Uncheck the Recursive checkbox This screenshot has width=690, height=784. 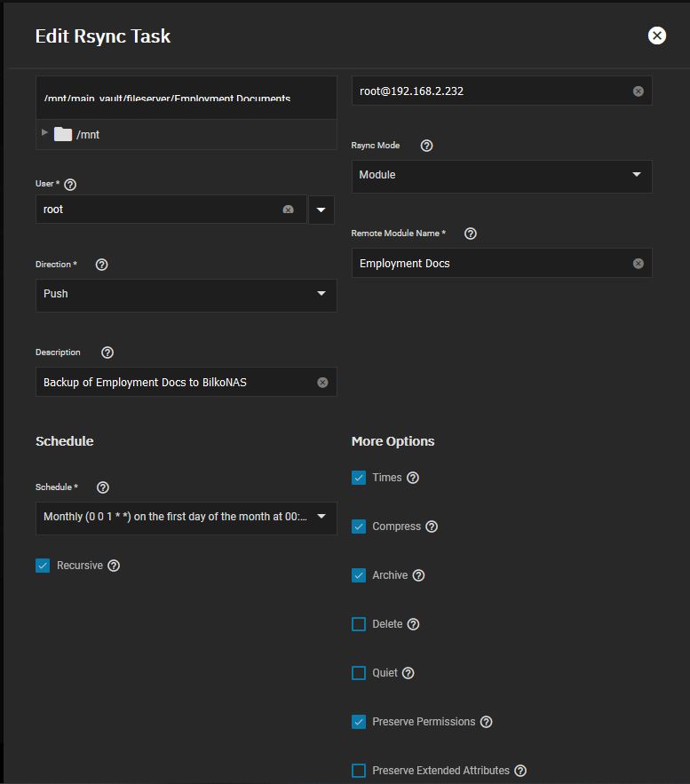pyautogui.click(x=43, y=566)
